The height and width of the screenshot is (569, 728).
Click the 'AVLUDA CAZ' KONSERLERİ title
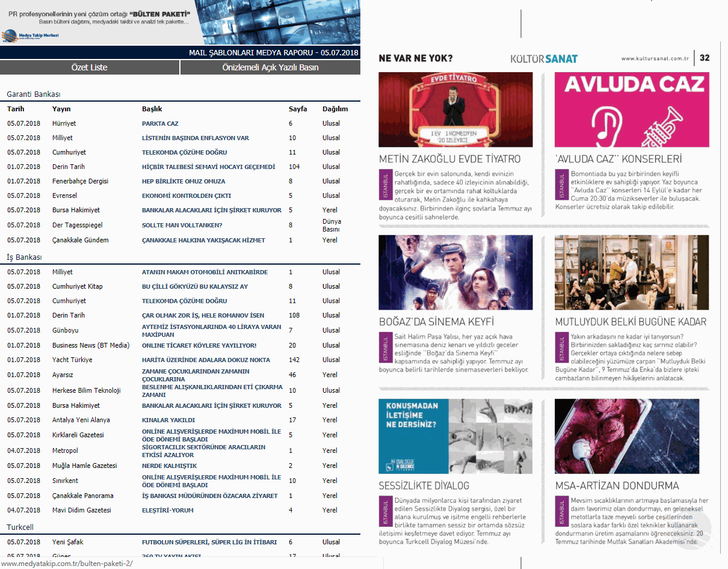click(618, 159)
